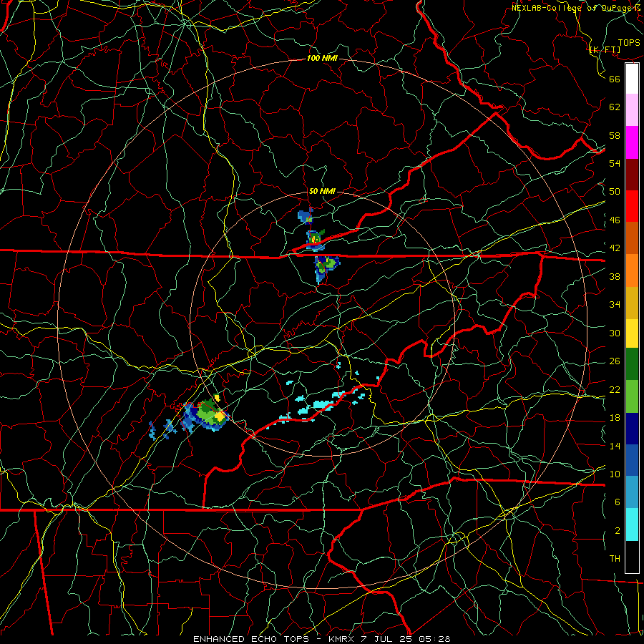Click the bright yellow legend swatch
The image size is (644, 644).
632,333
